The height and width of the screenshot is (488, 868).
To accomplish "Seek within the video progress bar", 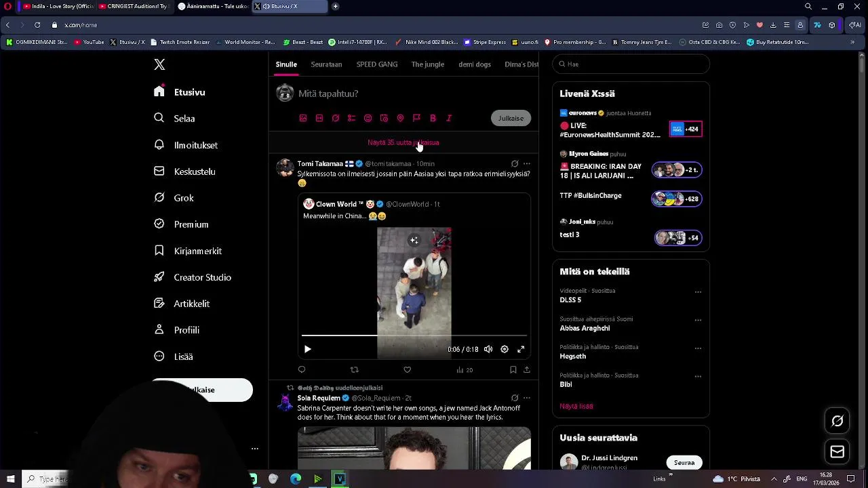I will click(x=414, y=335).
